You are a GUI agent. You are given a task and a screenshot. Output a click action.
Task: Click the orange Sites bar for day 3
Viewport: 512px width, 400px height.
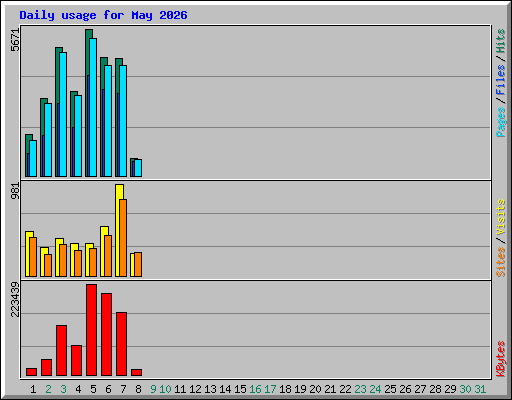(x=63, y=260)
